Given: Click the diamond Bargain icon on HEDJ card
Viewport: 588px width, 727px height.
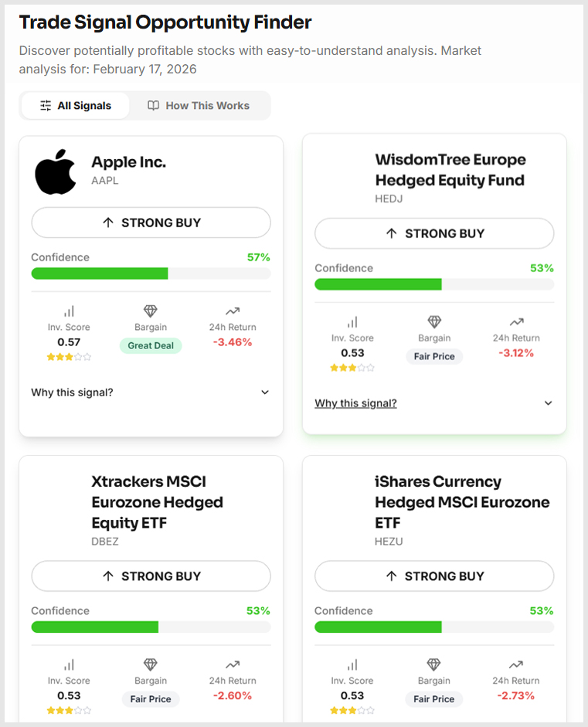Looking at the screenshot, I should coord(434,321).
